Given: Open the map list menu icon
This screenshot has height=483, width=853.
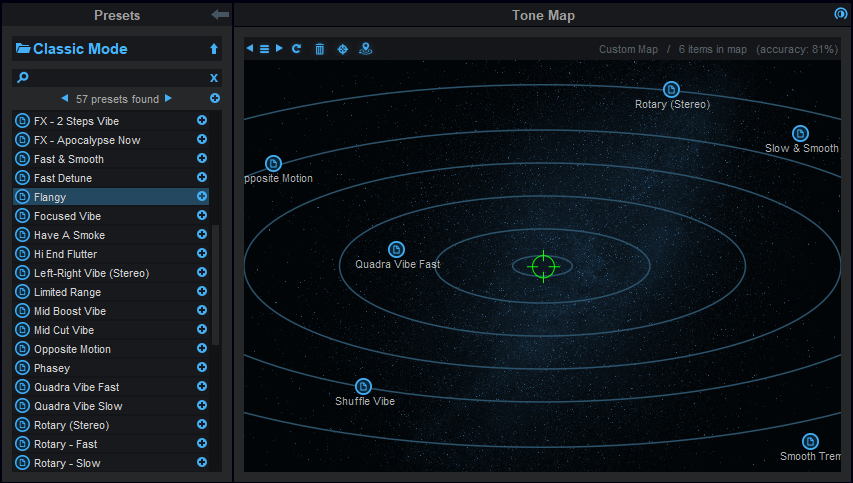Looking at the screenshot, I should [x=265, y=49].
